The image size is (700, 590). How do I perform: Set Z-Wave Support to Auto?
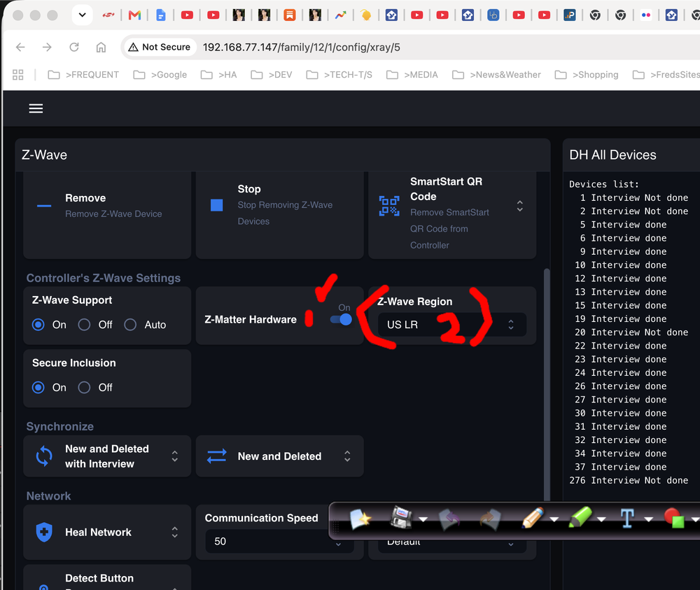[130, 325]
